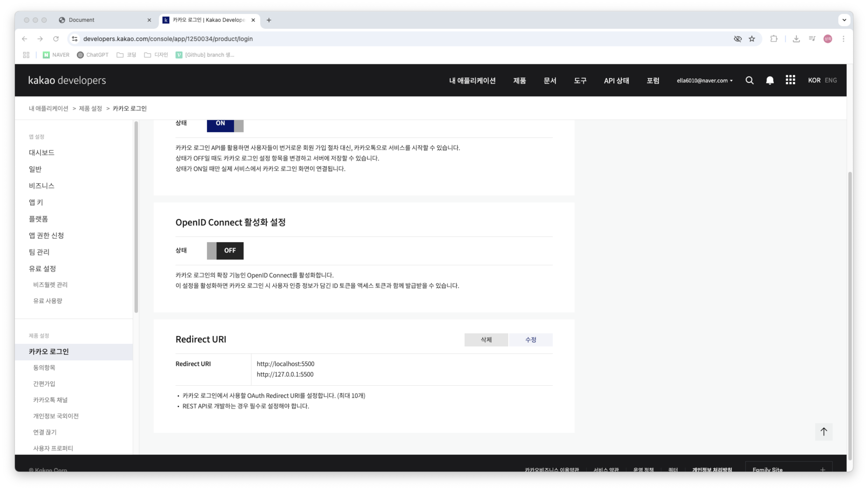This screenshot has height=490, width=868.
Task: Click the 삭제 button for Redirect URI
Action: 486,340
